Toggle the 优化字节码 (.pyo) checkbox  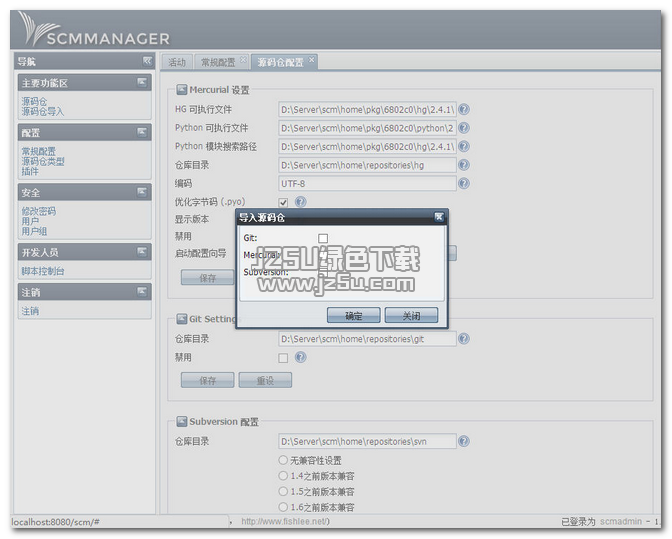[283, 202]
